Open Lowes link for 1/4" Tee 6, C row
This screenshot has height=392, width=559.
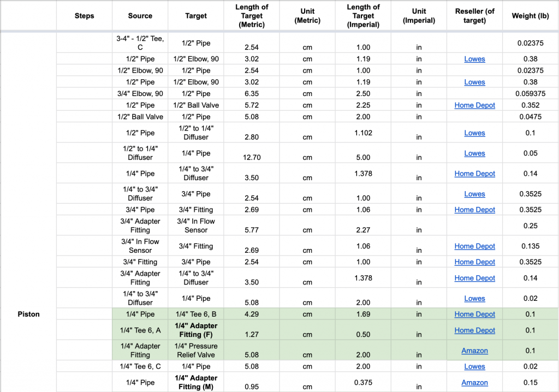click(474, 366)
